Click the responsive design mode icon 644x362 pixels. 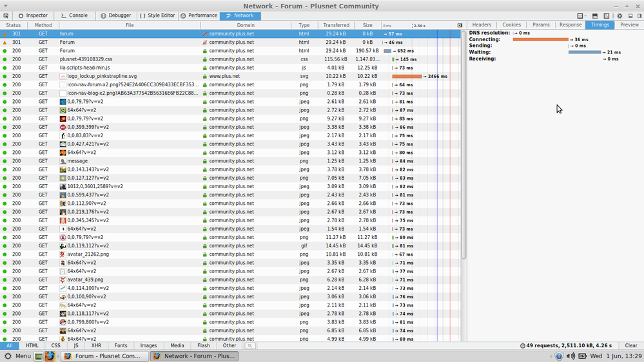606,15
